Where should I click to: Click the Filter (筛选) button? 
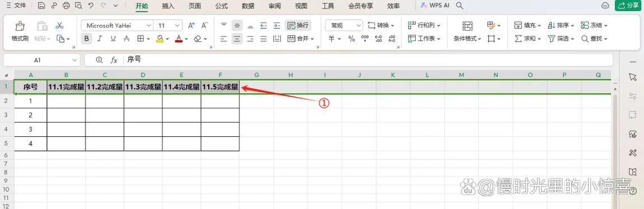pos(561,39)
